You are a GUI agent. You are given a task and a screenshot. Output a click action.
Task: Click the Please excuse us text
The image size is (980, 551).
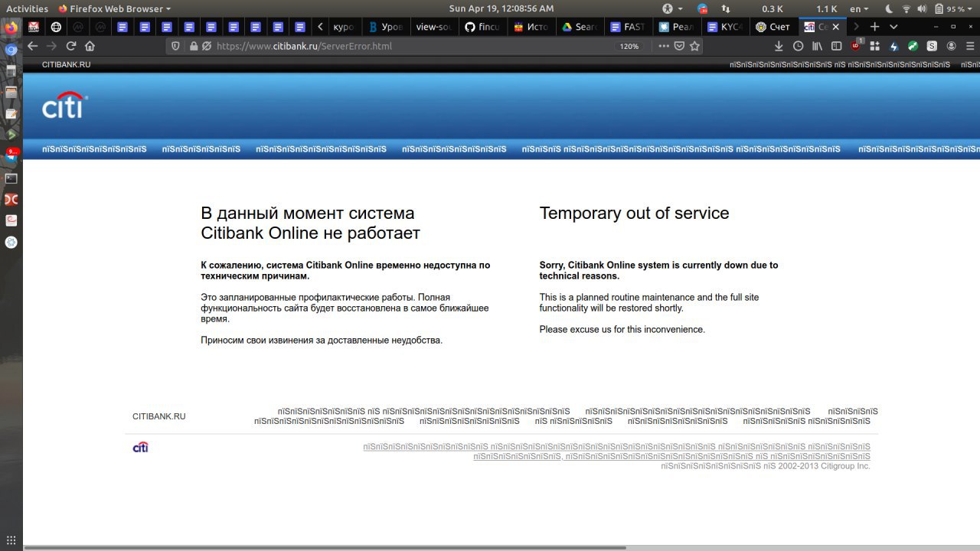[x=622, y=330]
